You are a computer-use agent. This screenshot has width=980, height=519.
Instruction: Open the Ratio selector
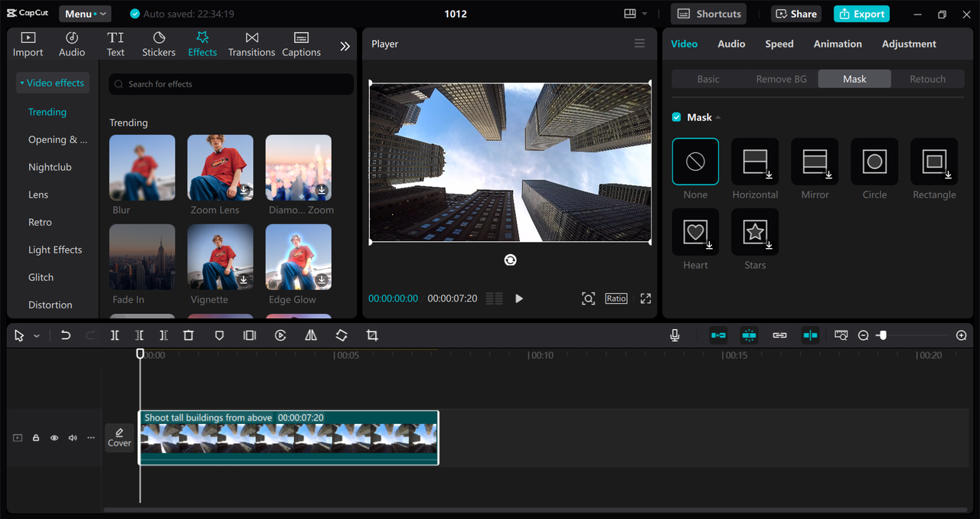(x=616, y=299)
